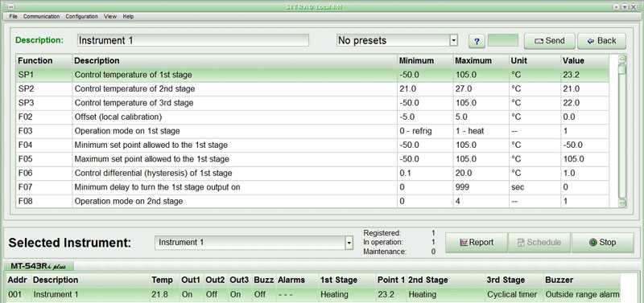Open the Configuration menu
The image size is (644, 303).
point(82,16)
